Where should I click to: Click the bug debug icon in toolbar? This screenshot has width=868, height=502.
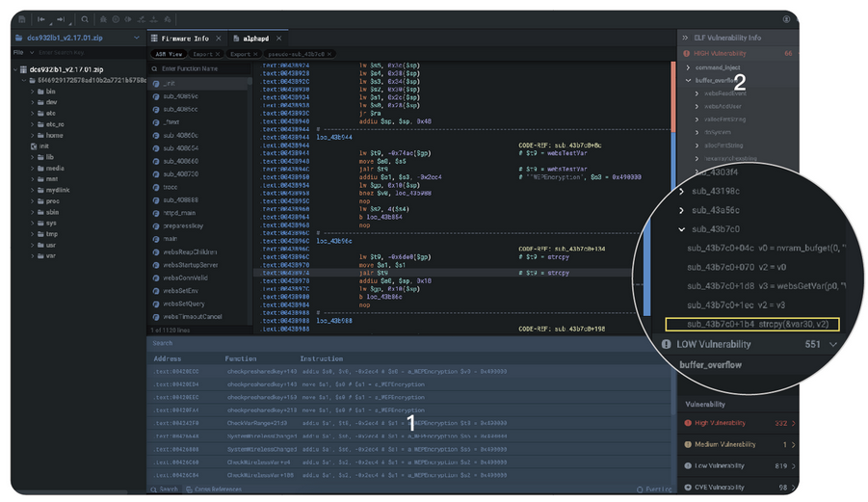pyautogui.click(x=103, y=19)
